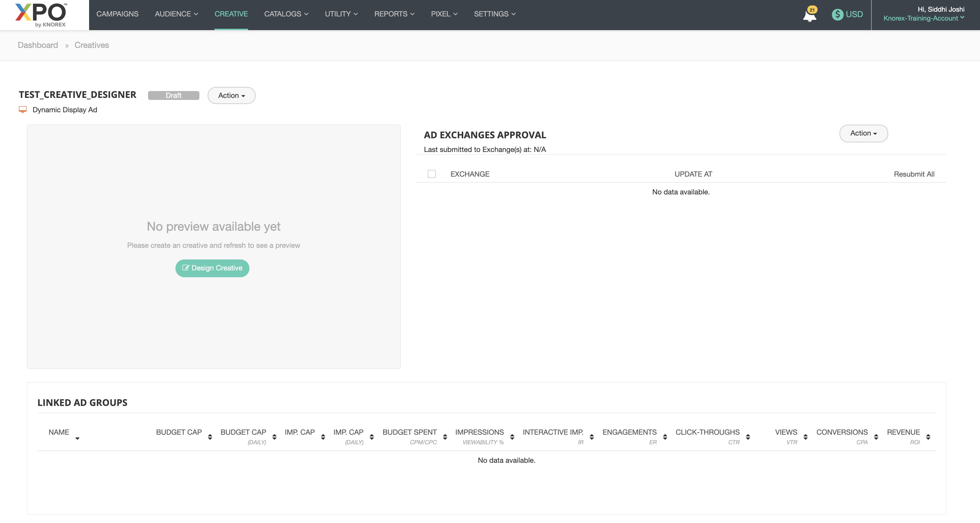Image resolution: width=980 pixels, height=523 pixels.
Task: Open Ad Exchanges Approval Action dropdown
Action: click(863, 133)
